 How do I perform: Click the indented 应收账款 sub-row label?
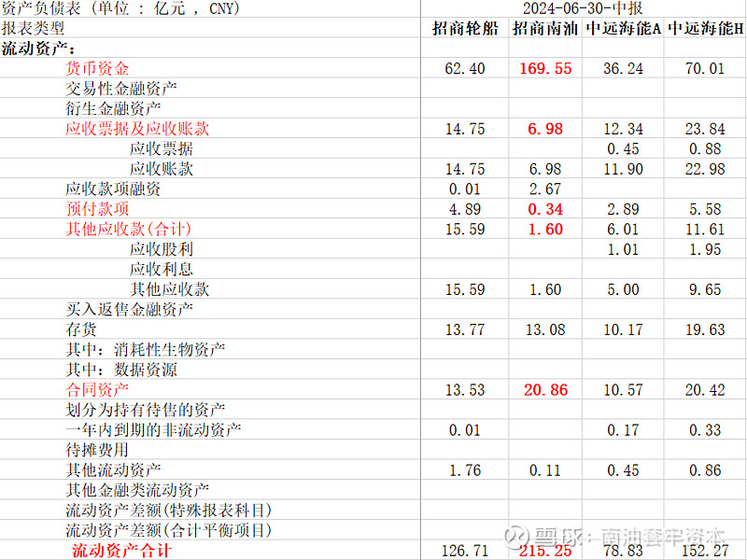(x=161, y=169)
